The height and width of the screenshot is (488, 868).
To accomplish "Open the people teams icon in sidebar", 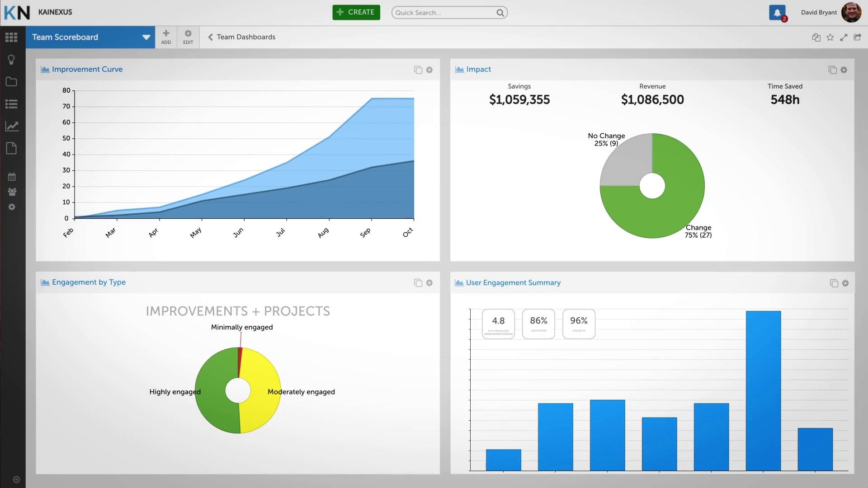I will (11, 192).
